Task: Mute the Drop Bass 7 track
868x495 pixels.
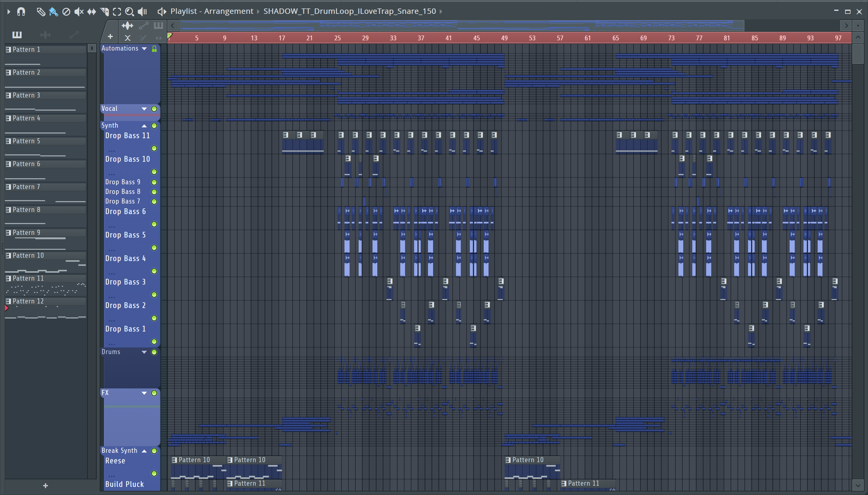Action: pyautogui.click(x=154, y=202)
